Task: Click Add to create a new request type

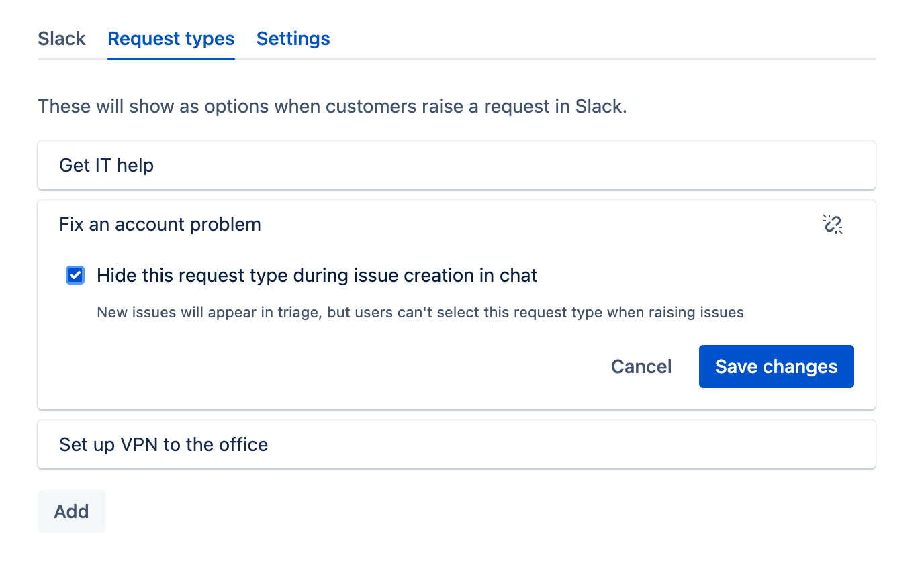Action: [71, 511]
